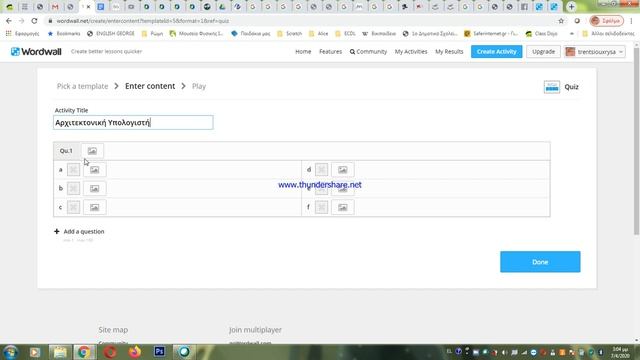Click the plus icon next to Add a question
Screen dimensions: 640x360
(57, 231)
